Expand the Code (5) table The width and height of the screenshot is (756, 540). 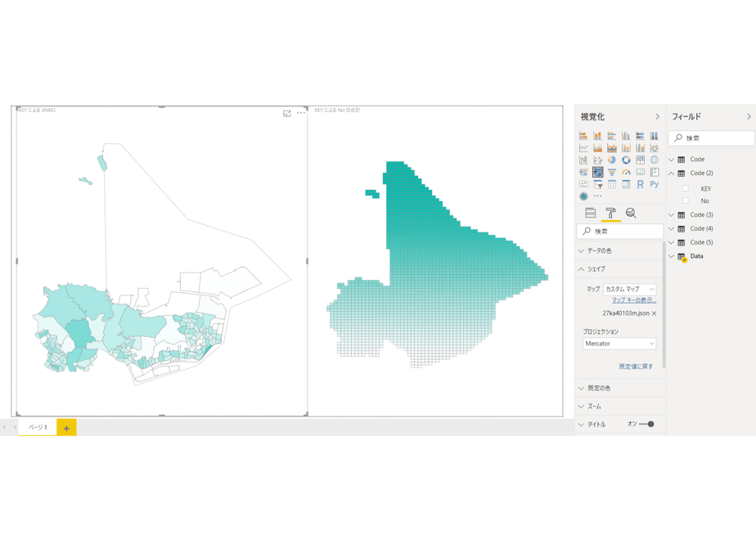pyautogui.click(x=671, y=242)
